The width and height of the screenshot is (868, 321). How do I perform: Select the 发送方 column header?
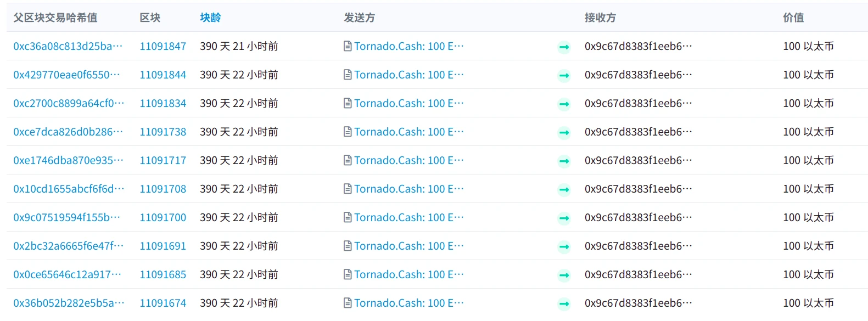(360, 18)
